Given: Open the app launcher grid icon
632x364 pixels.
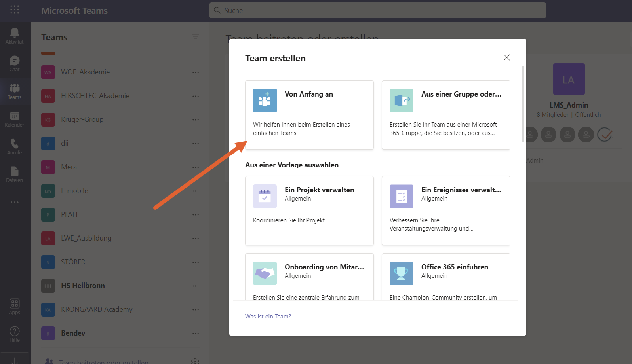Looking at the screenshot, I should pyautogui.click(x=15, y=10).
